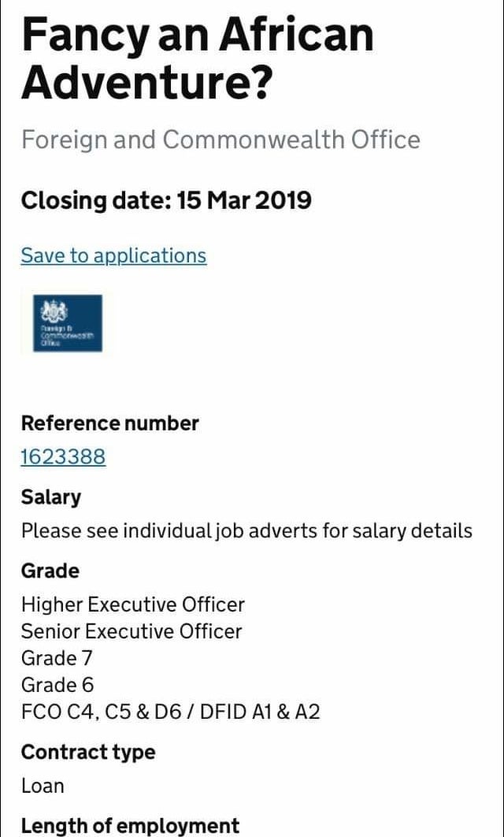Click the Fancy an African Adventure heading

click(198, 59)
